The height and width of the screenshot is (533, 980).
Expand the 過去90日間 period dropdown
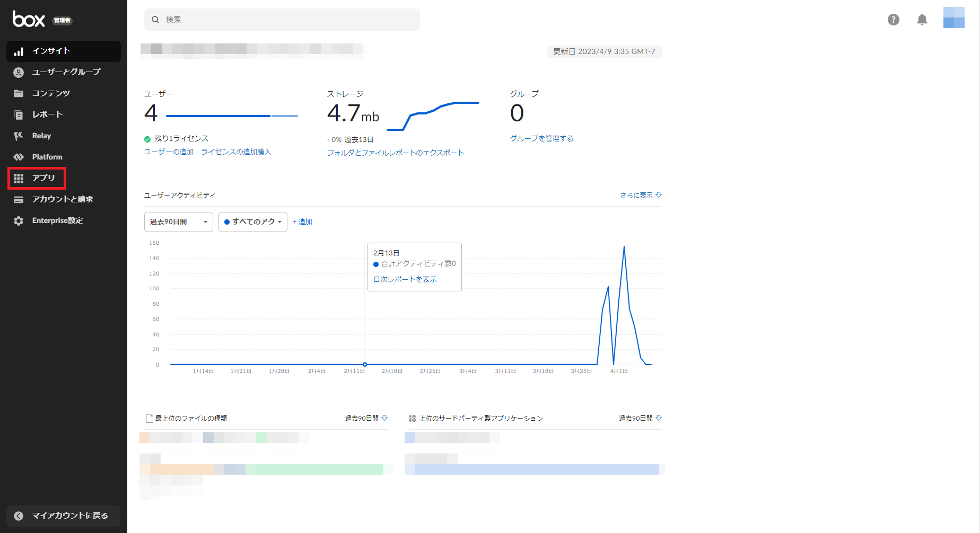178,222
